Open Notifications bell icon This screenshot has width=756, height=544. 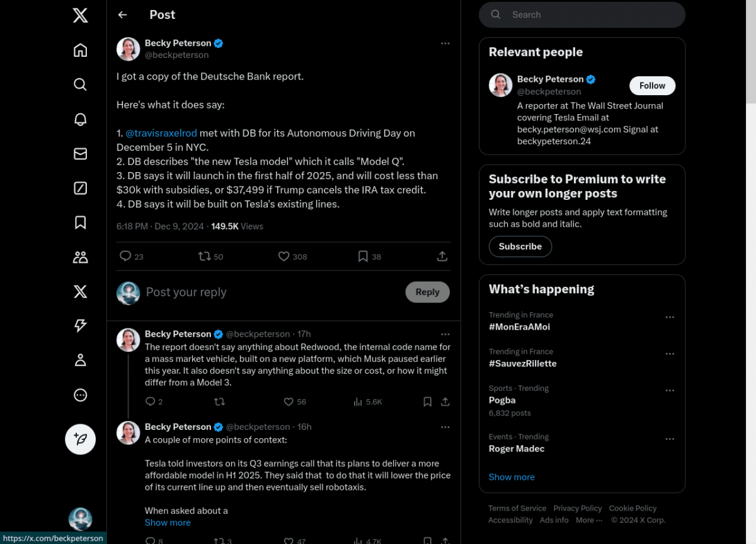tap(80, 119)
